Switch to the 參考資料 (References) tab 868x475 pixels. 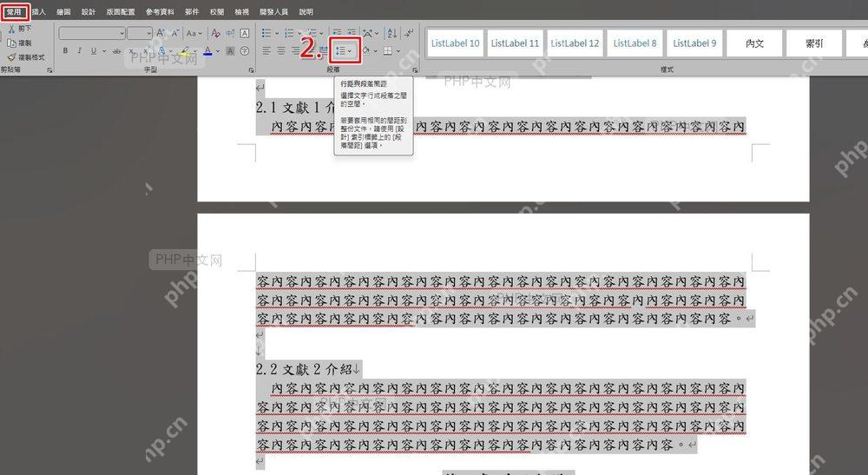(160, 11)
